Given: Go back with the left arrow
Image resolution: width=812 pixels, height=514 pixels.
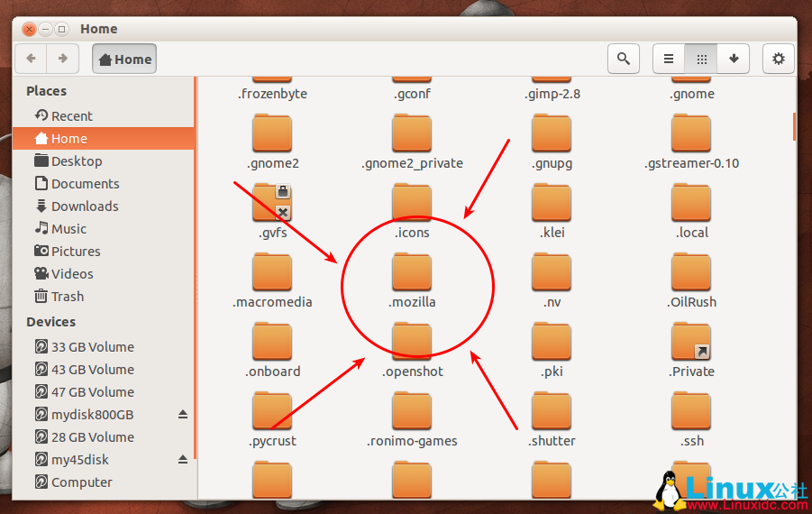Looking at the screenshot, I should [32, 59].
